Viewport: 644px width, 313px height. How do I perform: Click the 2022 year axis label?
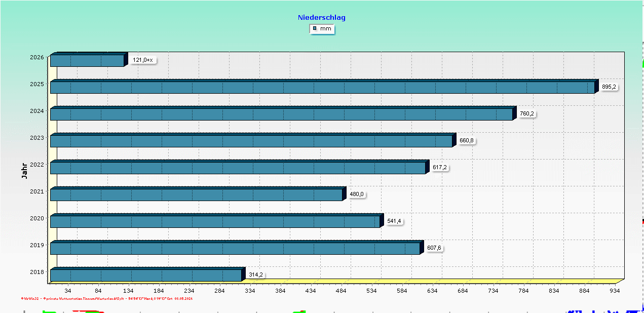(x=37, y=165)
